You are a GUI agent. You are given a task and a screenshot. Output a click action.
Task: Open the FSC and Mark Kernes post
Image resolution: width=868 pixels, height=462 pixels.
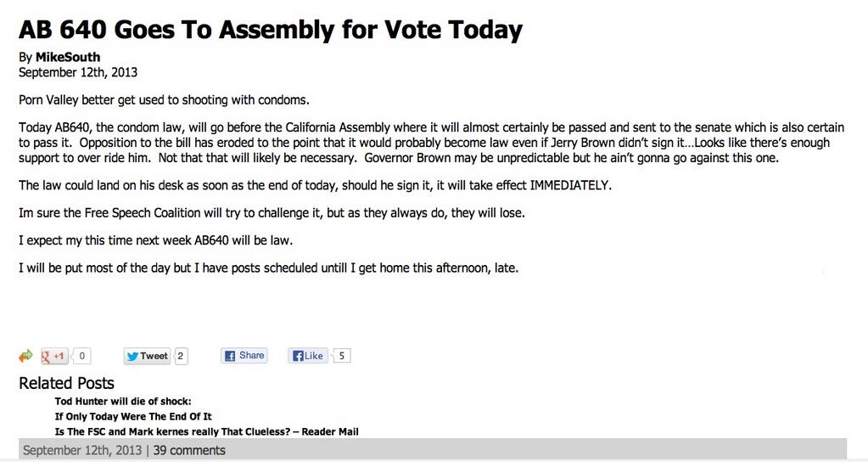(206, 431)
